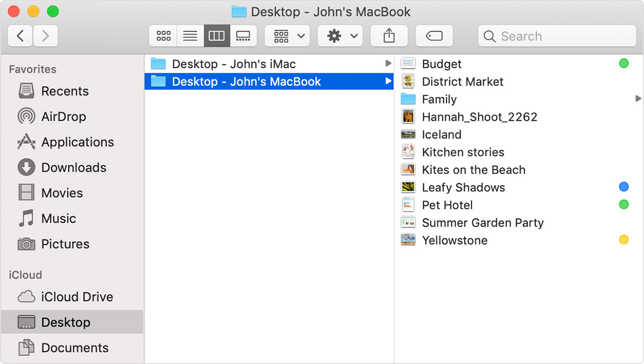Select the Desktop - John's iMac folder
The image size is (644, 364).
pos(269,64)
